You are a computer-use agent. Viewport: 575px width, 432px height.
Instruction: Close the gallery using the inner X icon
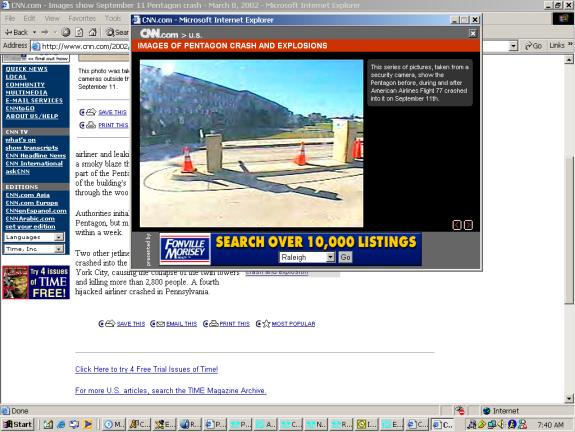pos(473,33)
